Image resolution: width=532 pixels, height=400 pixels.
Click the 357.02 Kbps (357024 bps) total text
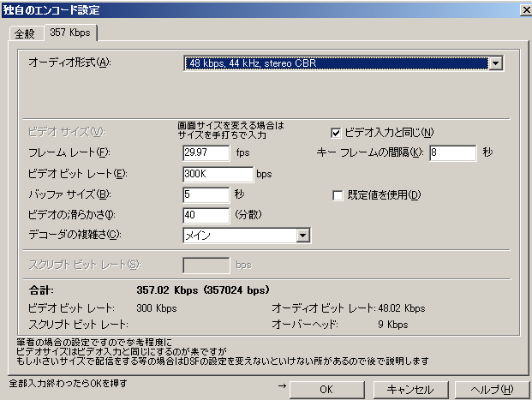203,290
